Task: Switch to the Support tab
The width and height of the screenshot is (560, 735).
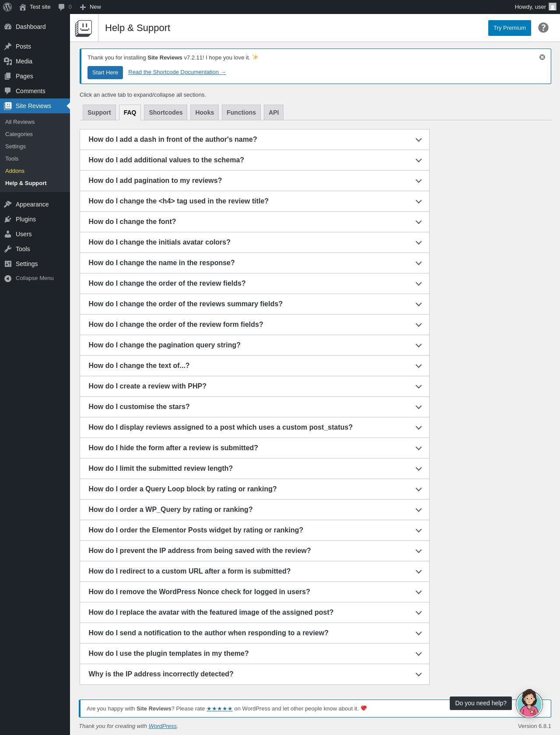Action: (x=99, y=112)
